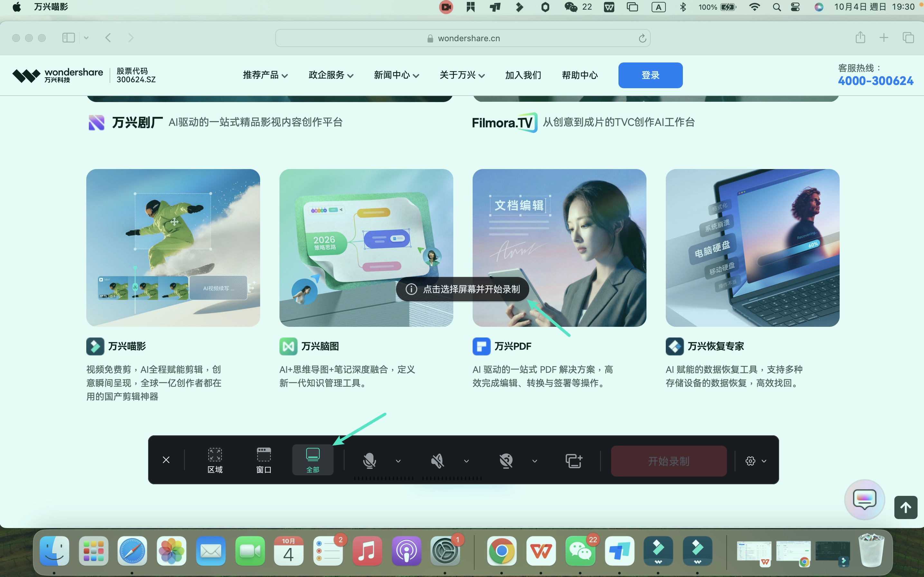Open recorder settings gear
924x577 pixels.
pos(750,461)
